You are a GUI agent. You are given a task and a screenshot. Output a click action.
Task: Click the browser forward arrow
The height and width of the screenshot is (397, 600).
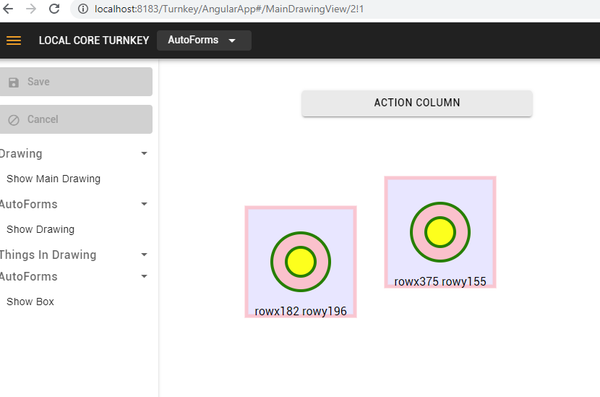click(x=31, y=9)
